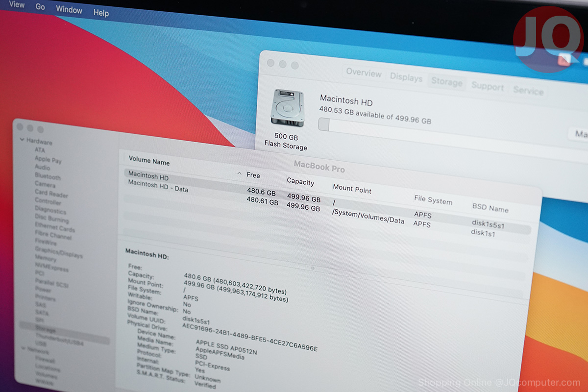Select Printers in the sidebar
The width and height of the screenshot is (588, 392).
[x=46, y=298]
